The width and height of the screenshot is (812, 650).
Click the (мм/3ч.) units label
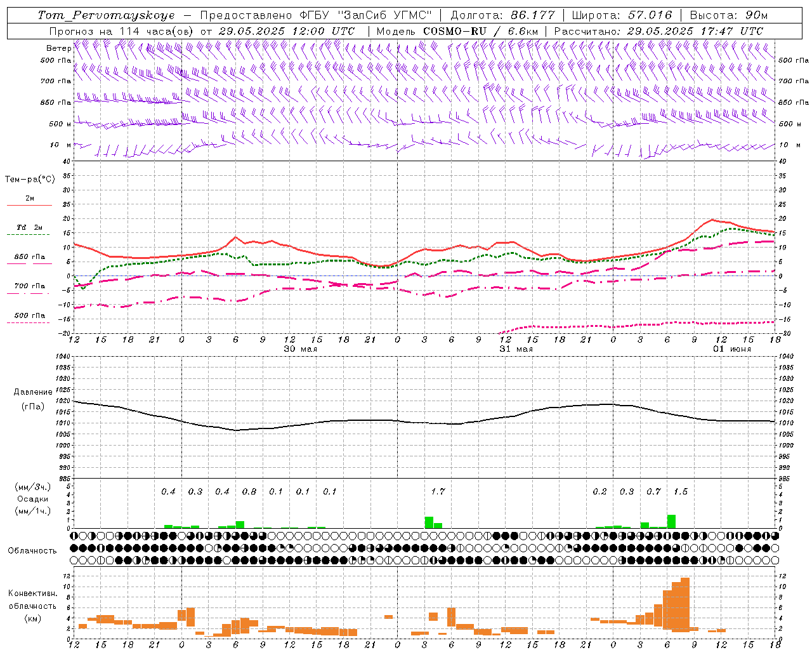(x=32, y=487)
